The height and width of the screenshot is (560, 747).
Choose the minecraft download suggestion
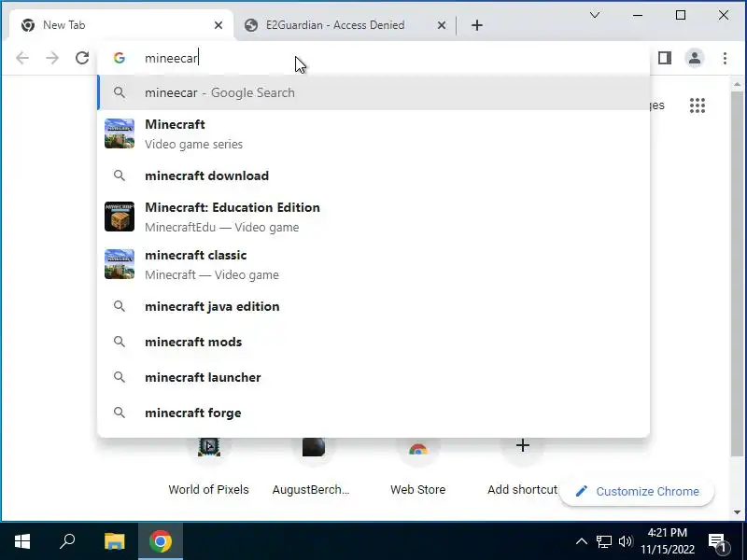(x=373, y=175)
